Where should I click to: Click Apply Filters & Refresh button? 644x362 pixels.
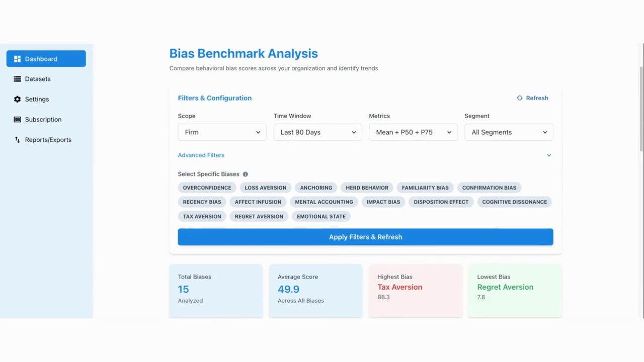[366, 237]
